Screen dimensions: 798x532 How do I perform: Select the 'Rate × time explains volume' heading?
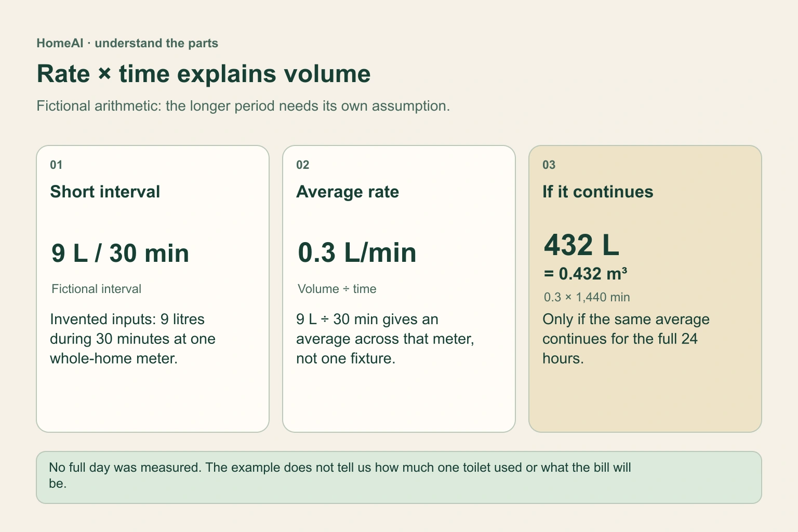click(x=204, y=74)
